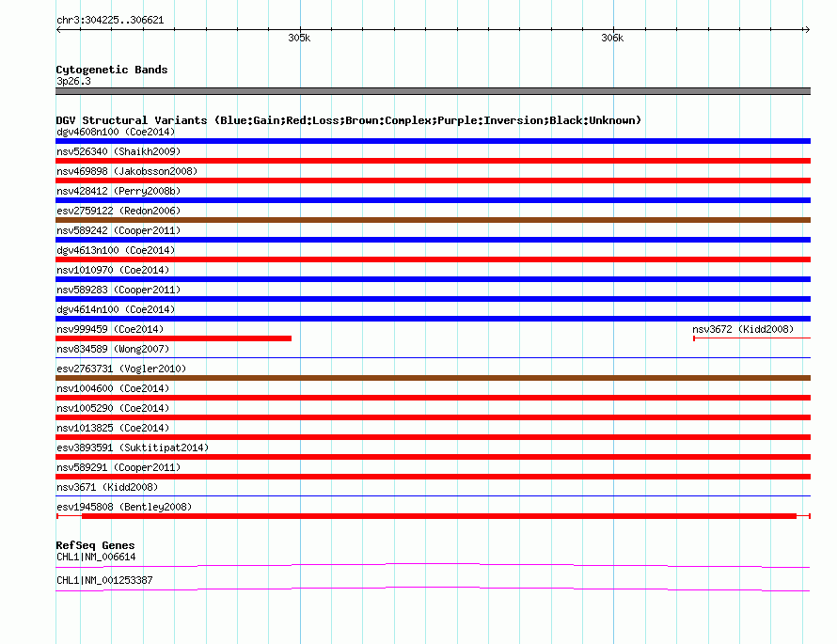Image resolution: width=837 pixels, height=644 pixels.
Task: Open variant nsv589283 (Cooper2011) label
Action: coord(118,290)
